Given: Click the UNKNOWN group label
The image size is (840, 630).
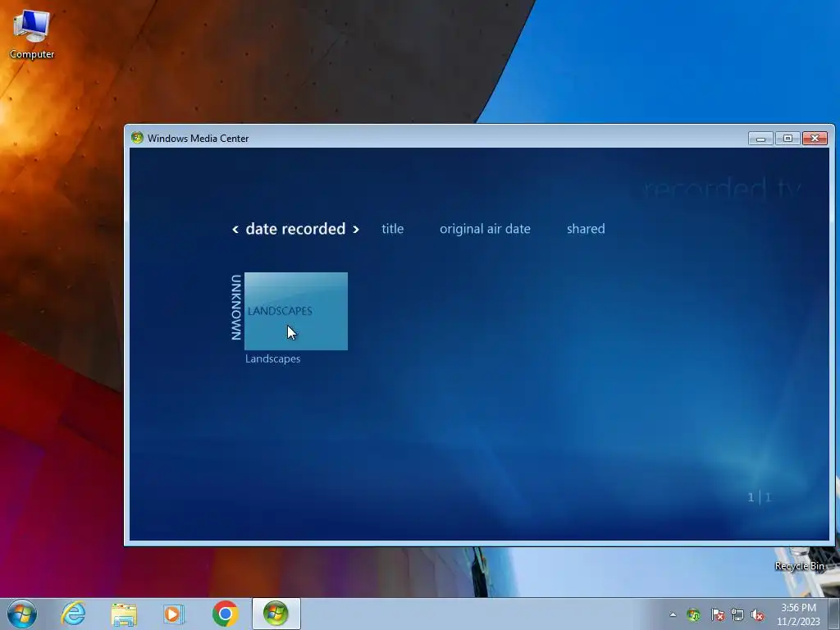Looking at the screenshot, I should click(x=235, y=308).
